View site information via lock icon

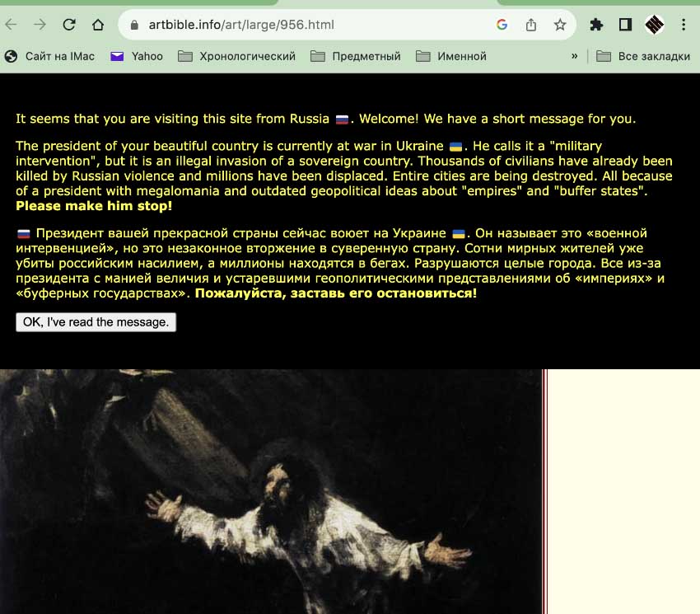pos(134,25)
